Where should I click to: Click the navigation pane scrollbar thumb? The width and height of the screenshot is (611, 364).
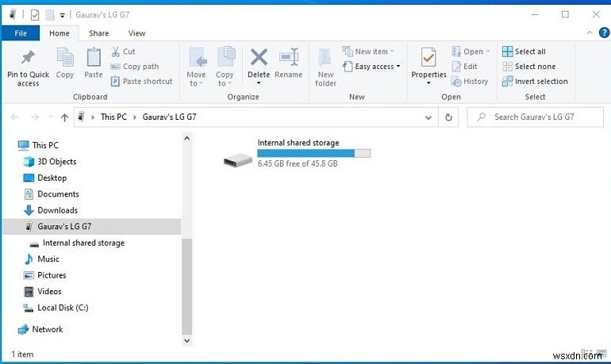point(187,285)
